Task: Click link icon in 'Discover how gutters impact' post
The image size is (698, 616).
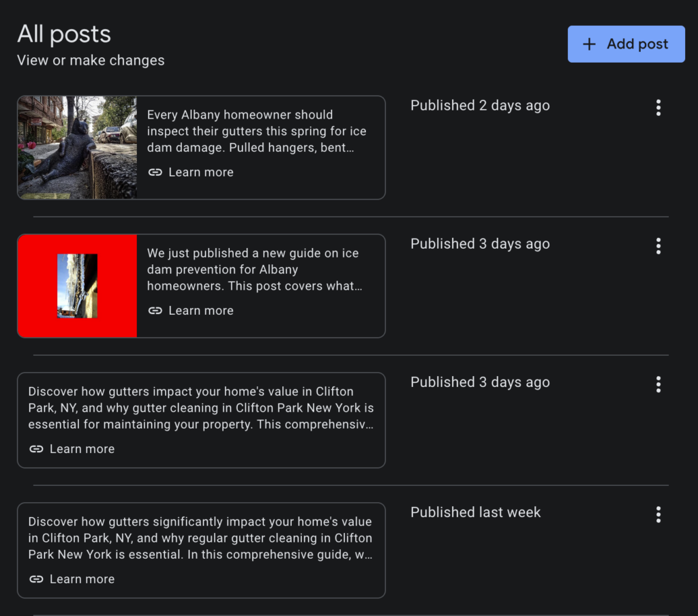Action: pyautogui.click(x=37, y=449)
